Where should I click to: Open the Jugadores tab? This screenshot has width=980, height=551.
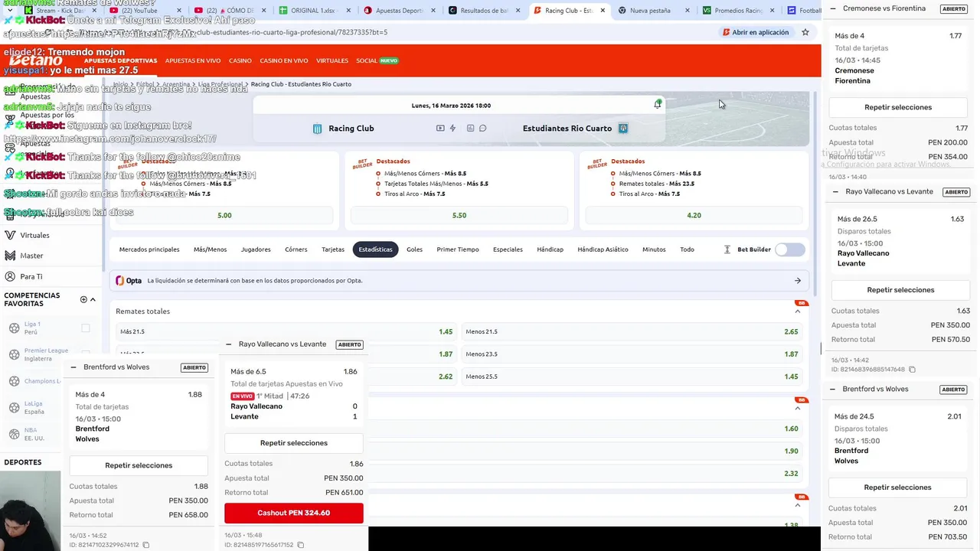click(x=256, y=249)
